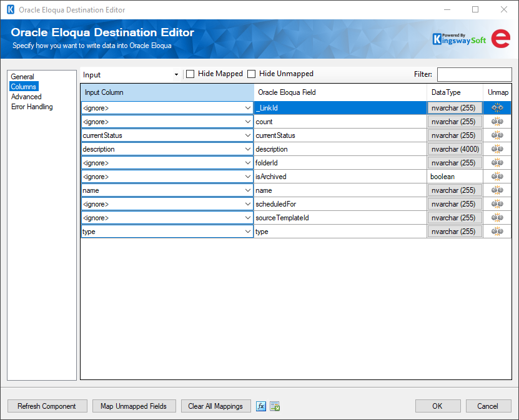Screen dimensions: 519x420
Task: Confirm with the OK button
Action: [x=438, y=406]
